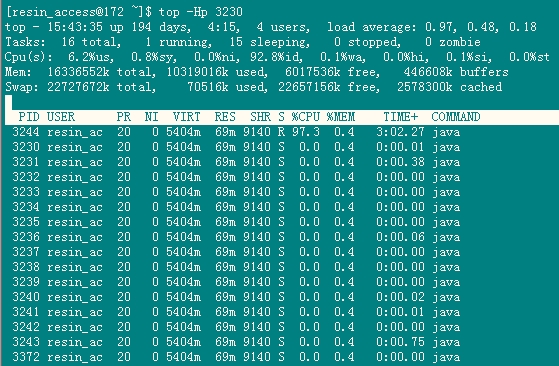Screen dimensions: 559x366
Task: Click the VIRT column header
Action: click(186, 117)
